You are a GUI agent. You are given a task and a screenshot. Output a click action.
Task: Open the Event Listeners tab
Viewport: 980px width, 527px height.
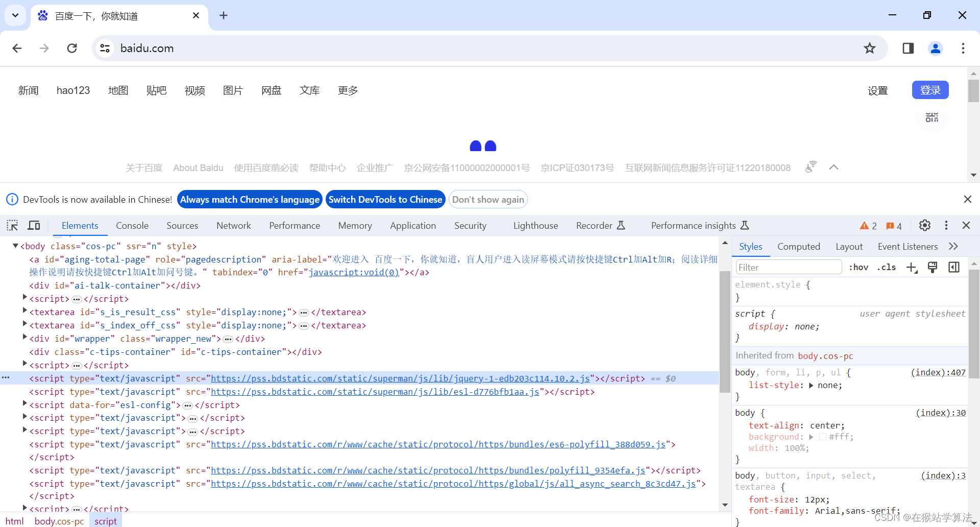point(908,246)
